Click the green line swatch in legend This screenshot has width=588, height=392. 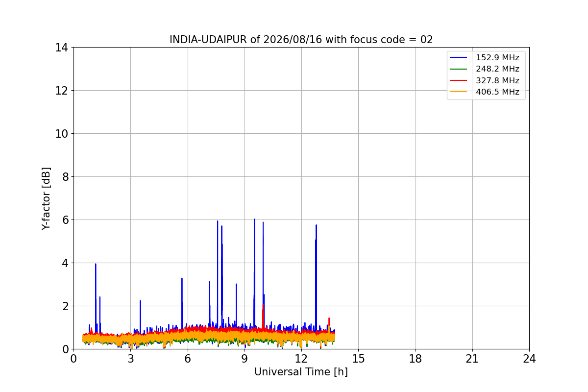[x=460, y=69]
